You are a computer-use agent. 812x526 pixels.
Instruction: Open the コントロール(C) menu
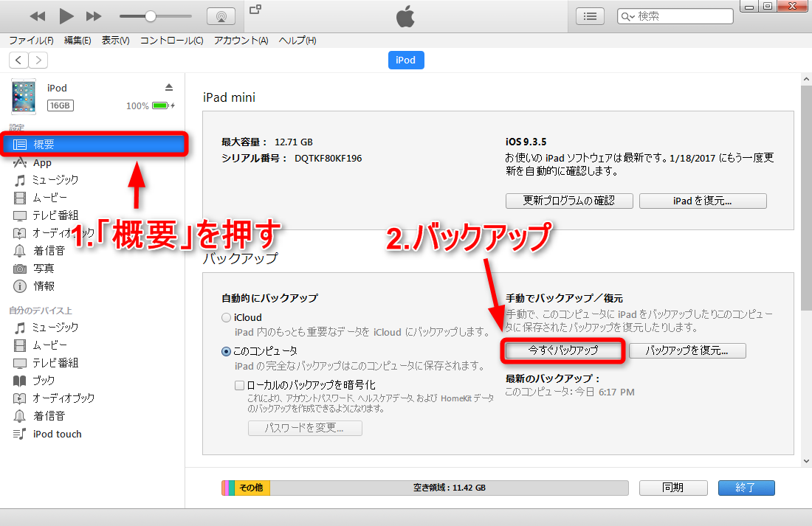click(x=172, y=41)
